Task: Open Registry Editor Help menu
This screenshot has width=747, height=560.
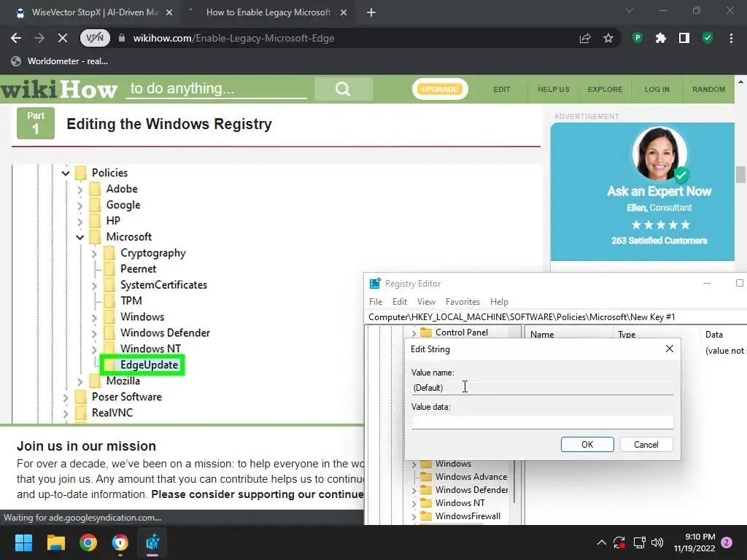Action: click(x=499, y=302)
